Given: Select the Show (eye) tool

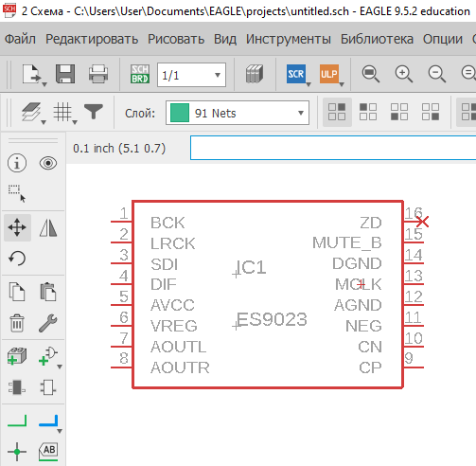Looking at the screenshot, I should pos(48,163).
